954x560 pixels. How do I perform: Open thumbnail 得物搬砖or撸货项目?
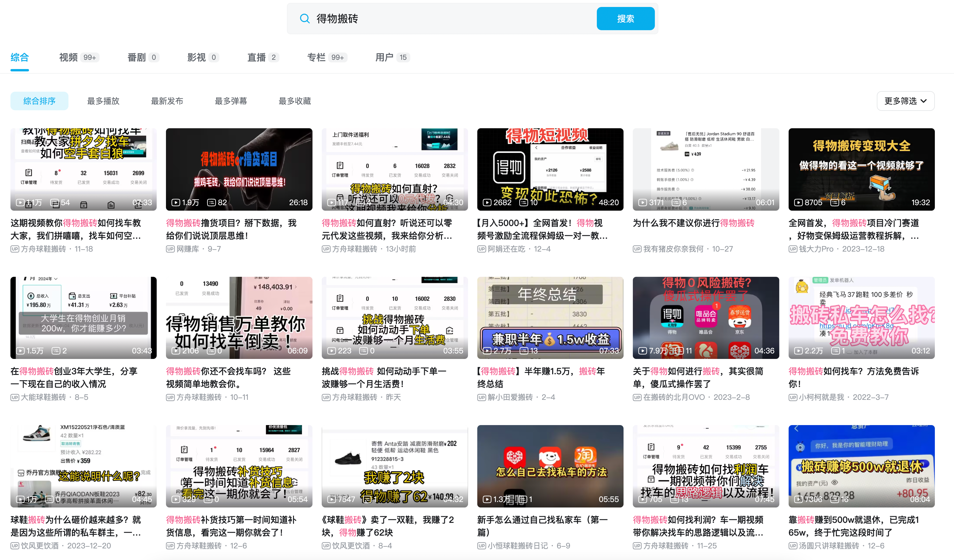pos(239,169)
